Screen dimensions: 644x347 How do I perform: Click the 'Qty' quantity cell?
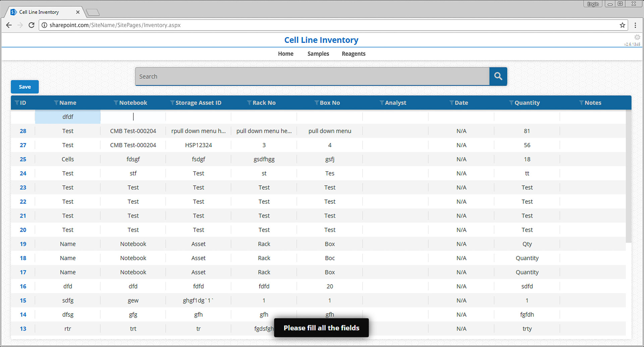(527, 244)
